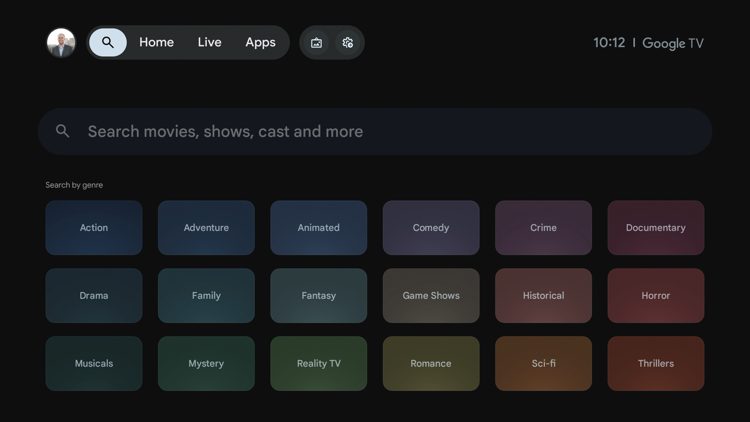This screenshot has height=422, width=750.
Task: Open the Documentary genre tile
Action: 656,228
